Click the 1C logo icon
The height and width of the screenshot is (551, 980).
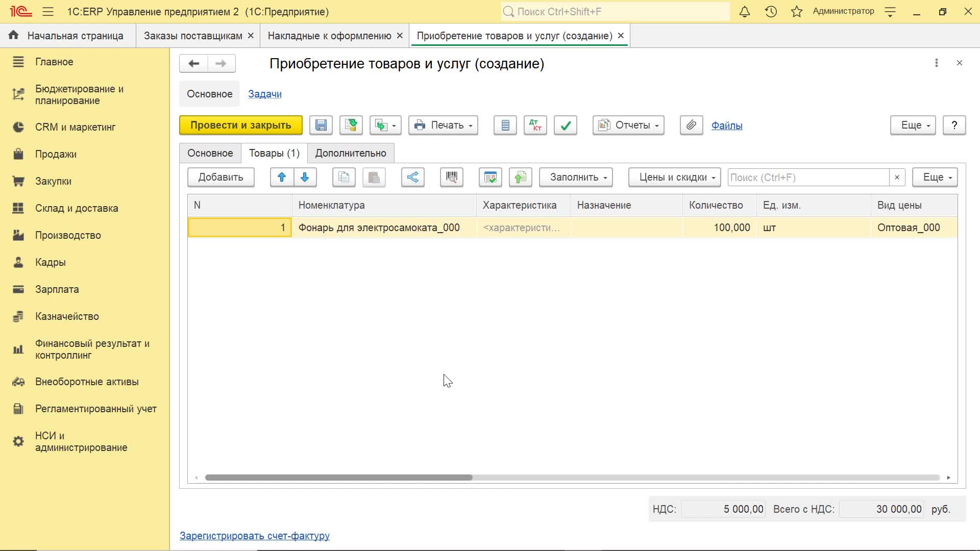click(21, 11)
